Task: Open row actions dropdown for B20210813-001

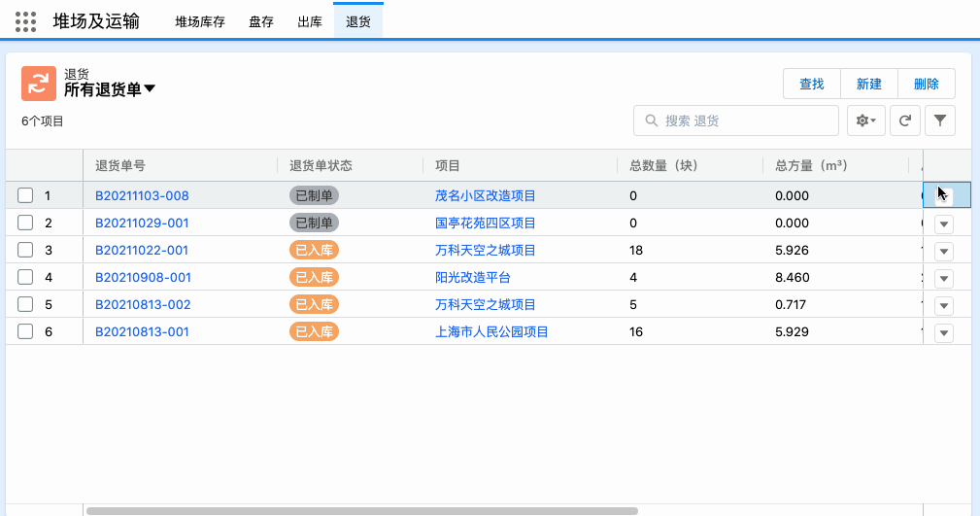Action: pos(944,332)
